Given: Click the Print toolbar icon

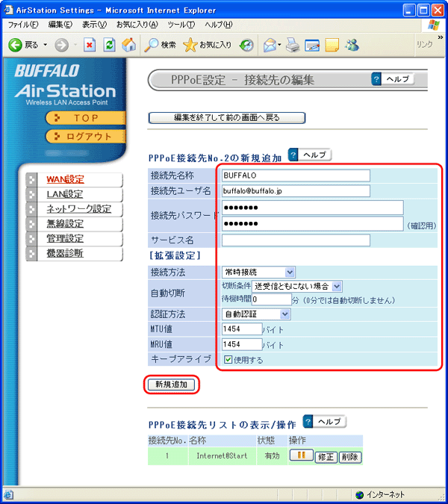Looking at the screenshot, I should click(293, 45).
